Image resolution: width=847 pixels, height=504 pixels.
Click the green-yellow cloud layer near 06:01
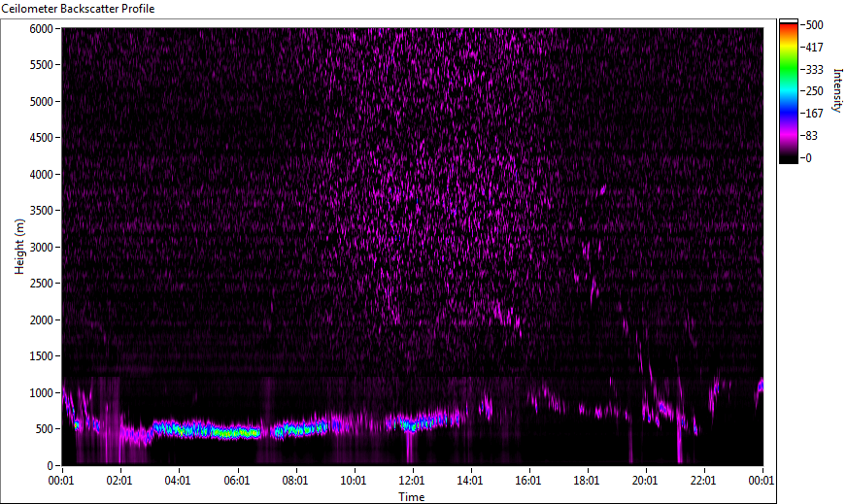tap(235, 433)
